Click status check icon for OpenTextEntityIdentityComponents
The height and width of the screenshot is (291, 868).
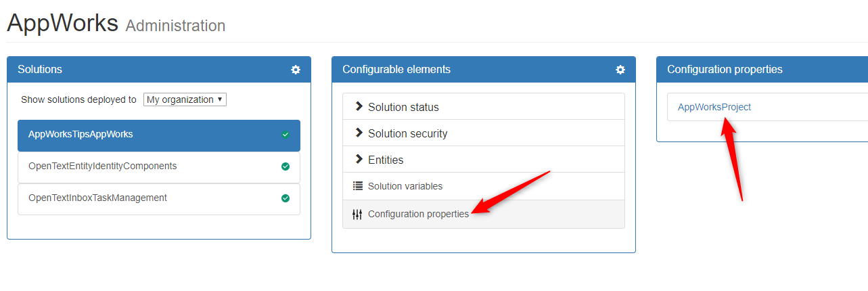point(285,166)
